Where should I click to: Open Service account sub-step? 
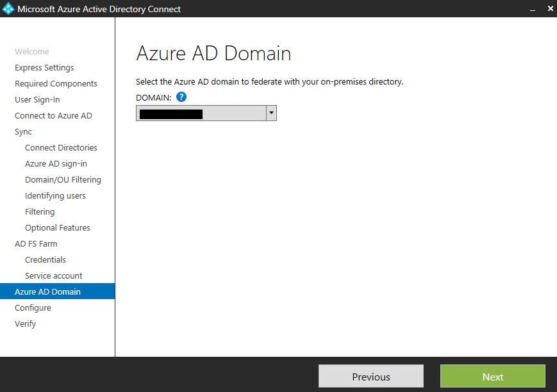[53, 276]
